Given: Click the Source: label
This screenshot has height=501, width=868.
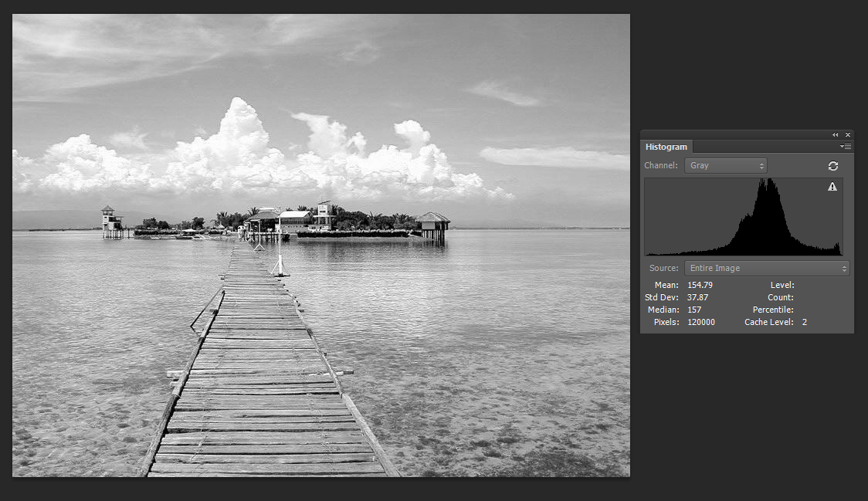Looking at the screenshot, I should point(663,268).
